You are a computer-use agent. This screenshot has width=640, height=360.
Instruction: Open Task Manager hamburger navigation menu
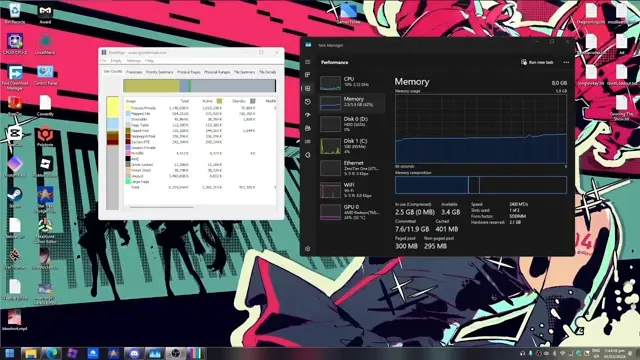coord(308,62)
